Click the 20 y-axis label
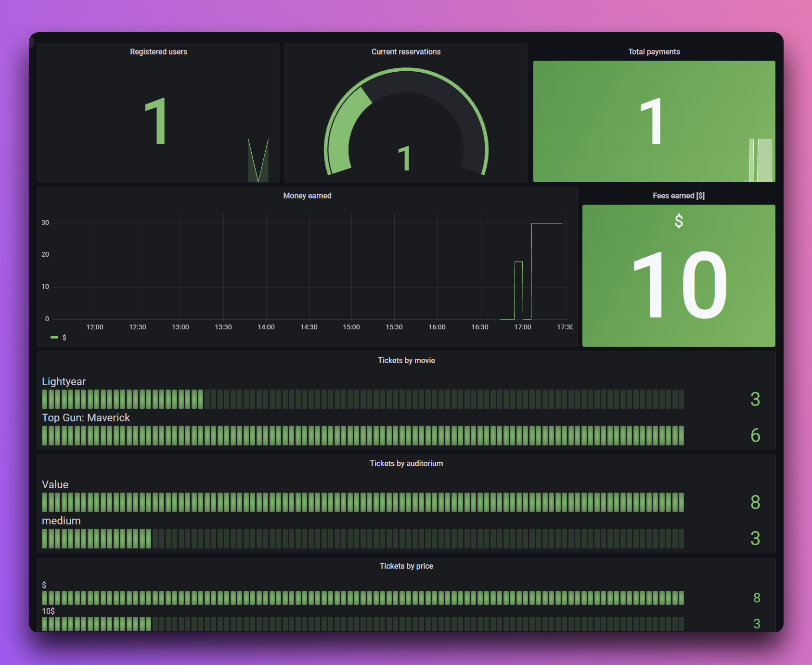Screen dimensions: 812x665 point(45,254)
